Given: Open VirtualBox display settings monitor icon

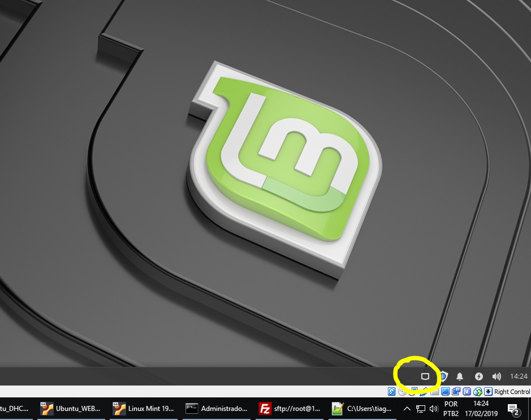Looking at the screenshot, I should (445, 392).
